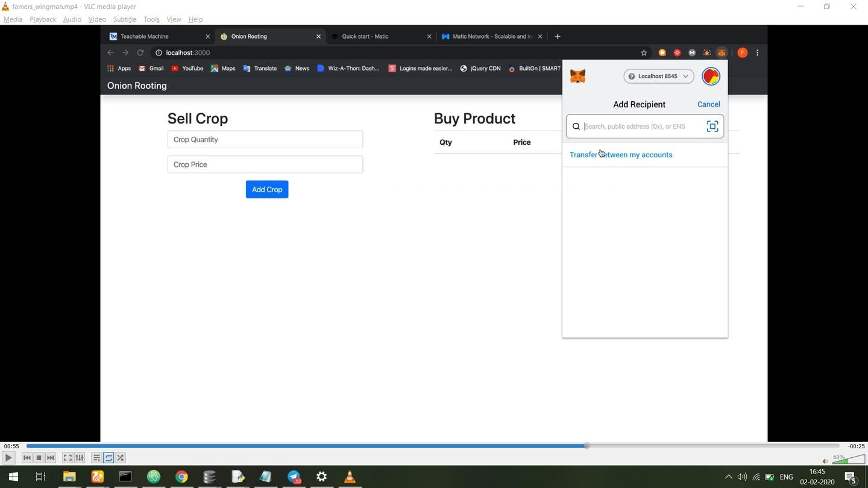Open the VLC Media menu
868x488 pixels.
pos(13,19)
